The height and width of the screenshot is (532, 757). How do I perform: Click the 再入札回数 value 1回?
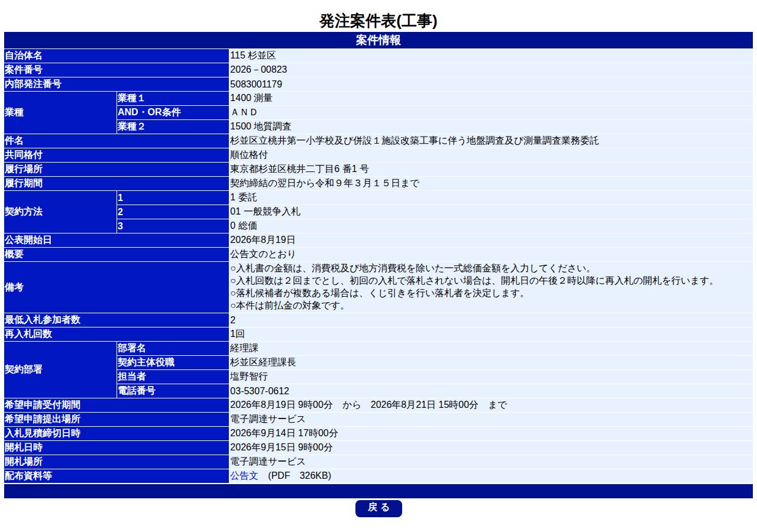coord(237,334)
